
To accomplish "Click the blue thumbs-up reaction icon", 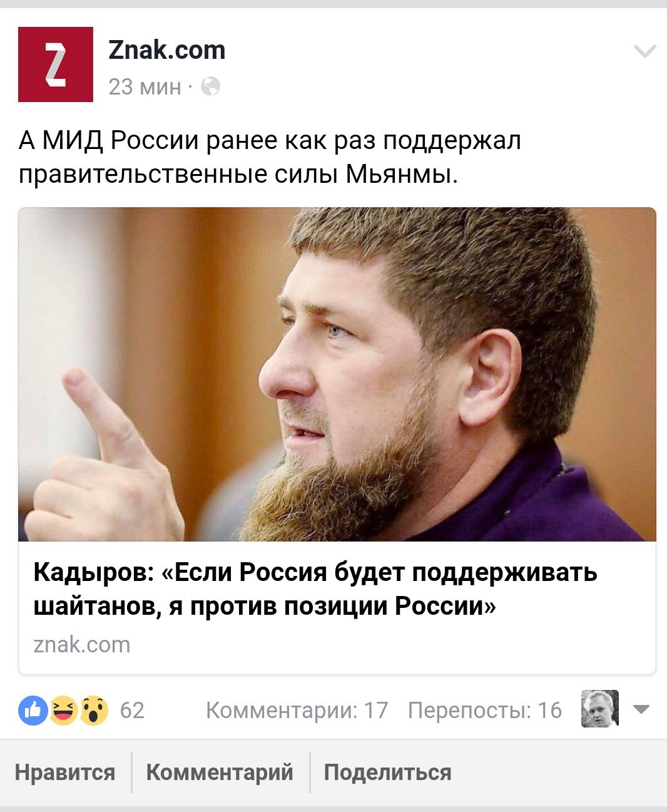I will click(x=33, y=710).
